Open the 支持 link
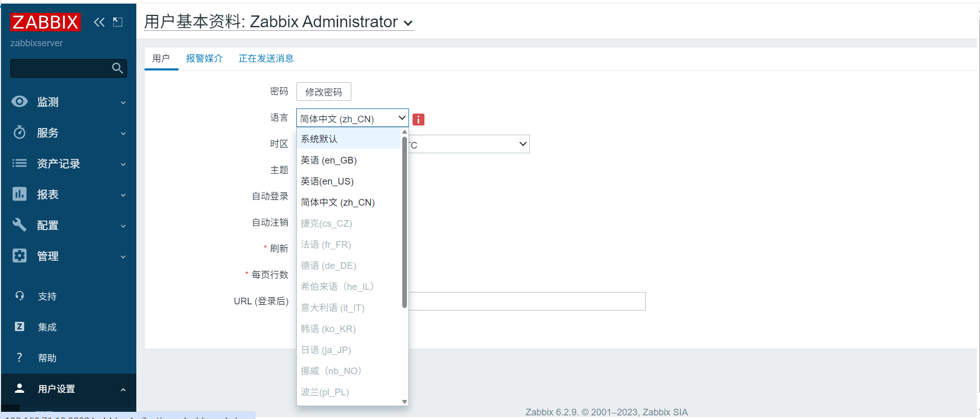Screen dimensions: 980x419 tap(47, 296)
